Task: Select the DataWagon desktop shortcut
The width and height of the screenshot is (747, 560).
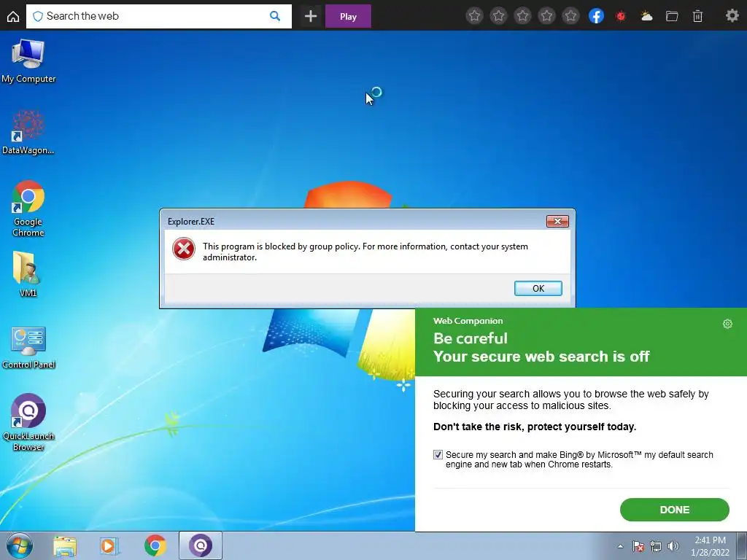Action: 28,133
